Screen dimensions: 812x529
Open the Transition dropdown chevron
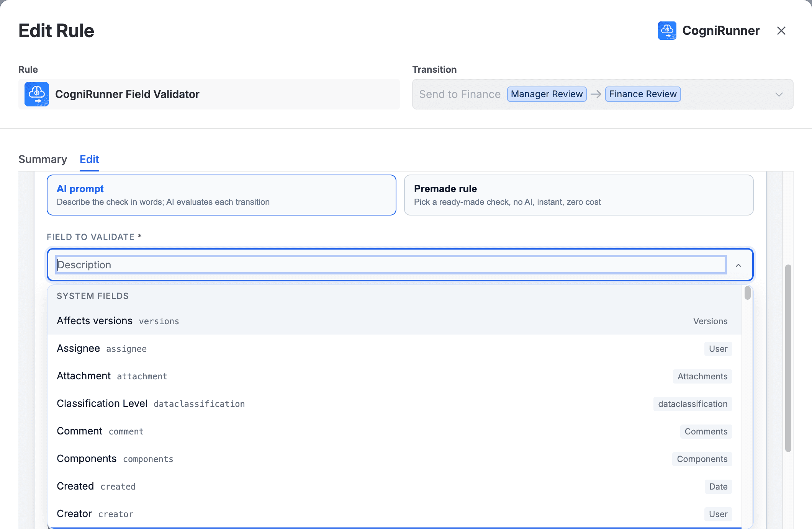tap(779, 95)
